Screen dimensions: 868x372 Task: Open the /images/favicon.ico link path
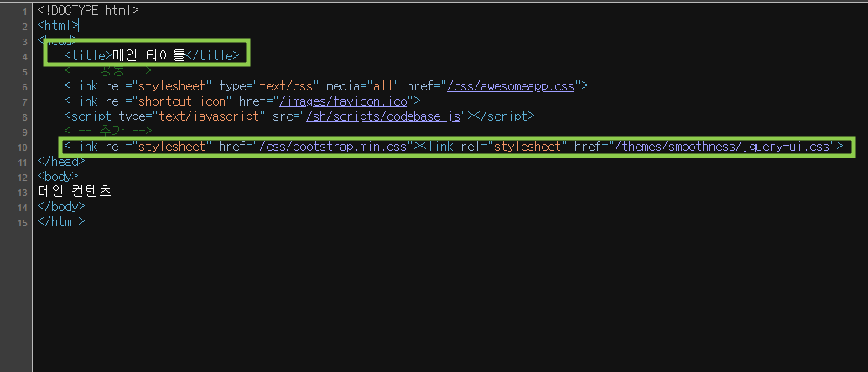pyautogui.click(x=343, y=101)
